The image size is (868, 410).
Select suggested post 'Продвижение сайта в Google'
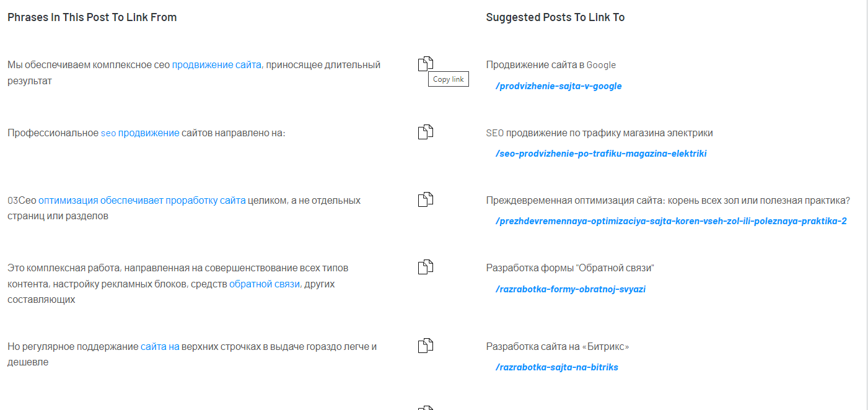coord(551,65)
